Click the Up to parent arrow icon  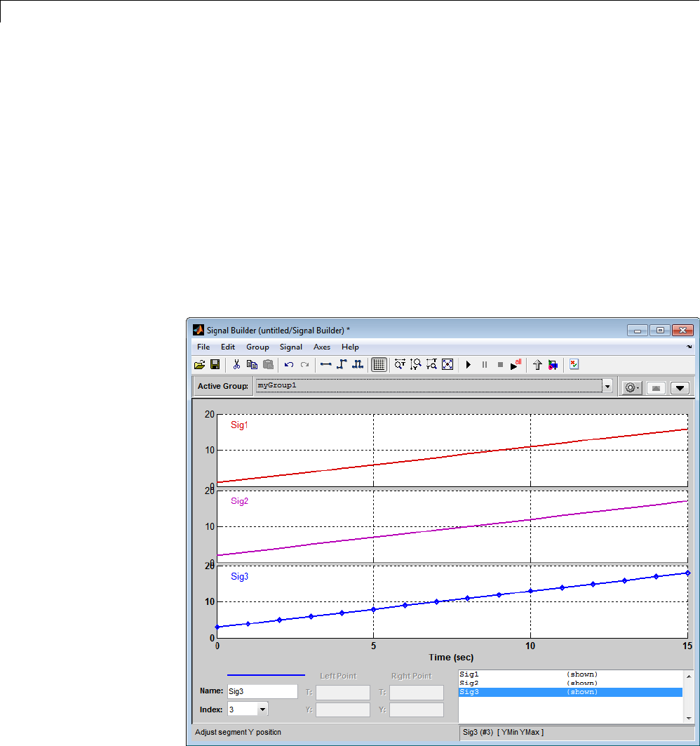point(537,365)
